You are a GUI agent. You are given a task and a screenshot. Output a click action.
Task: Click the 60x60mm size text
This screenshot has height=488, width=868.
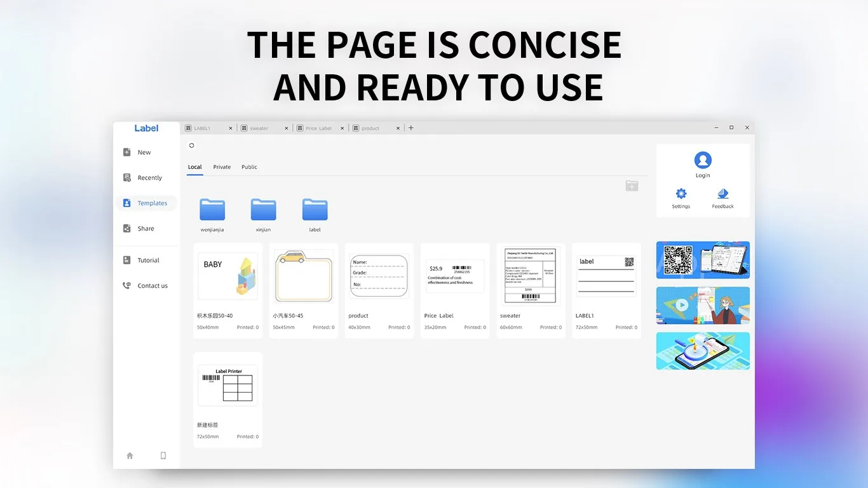pos(511,327)
